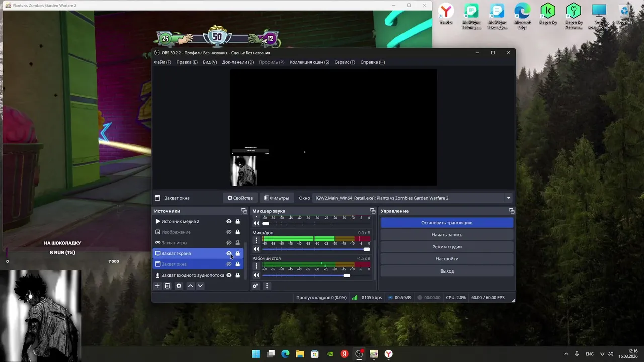Screen dimensions: 644x362
Task: Open Настройки in Управление panel
Action: point(447,259)
